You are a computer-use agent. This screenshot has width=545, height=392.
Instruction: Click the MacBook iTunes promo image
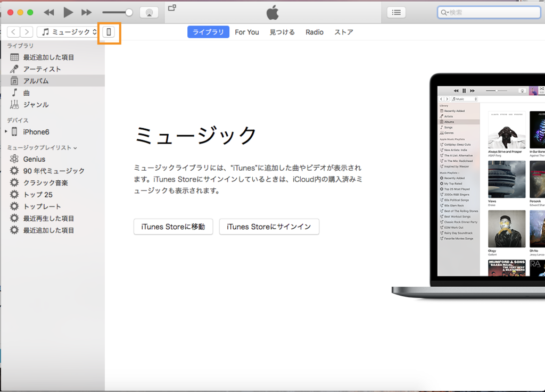[x=468, y=186]
